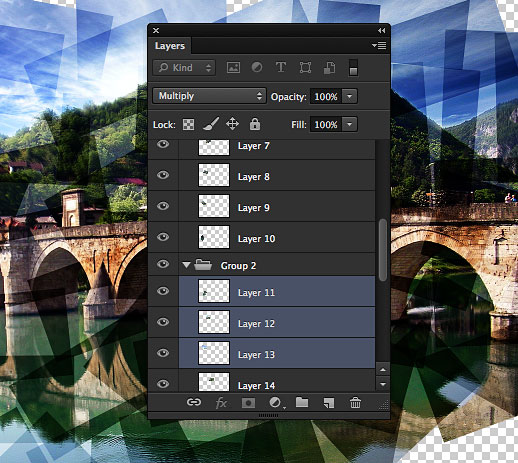Click the Link layers icon

point(194,402)
